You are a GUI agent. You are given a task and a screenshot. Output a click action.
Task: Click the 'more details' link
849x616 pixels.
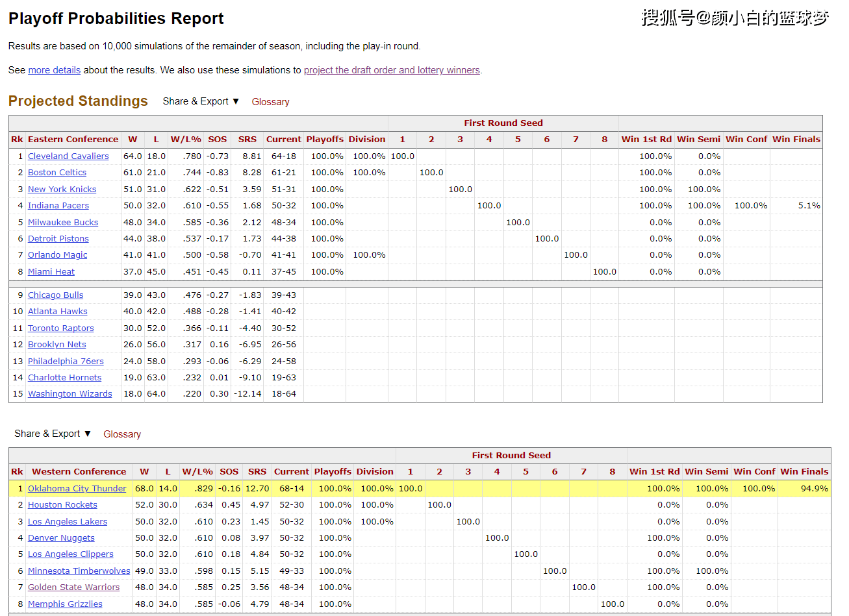[54, 70]
